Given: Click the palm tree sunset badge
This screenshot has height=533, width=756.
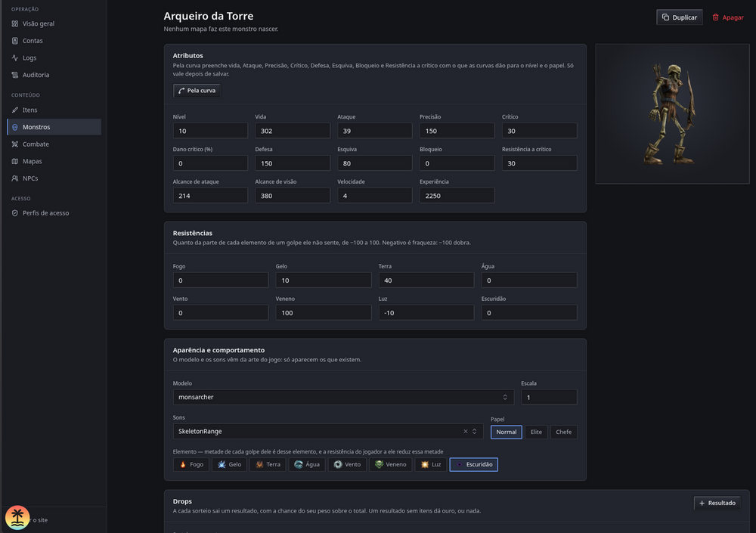Looking at the screenshot, I should [x=17, y=518].
